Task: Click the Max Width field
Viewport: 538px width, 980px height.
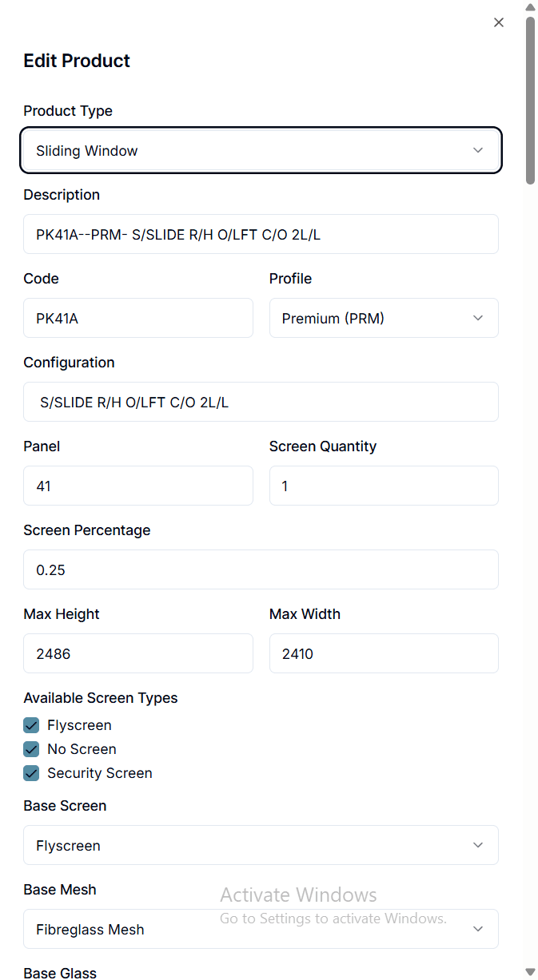Action: tap(384, 653)
